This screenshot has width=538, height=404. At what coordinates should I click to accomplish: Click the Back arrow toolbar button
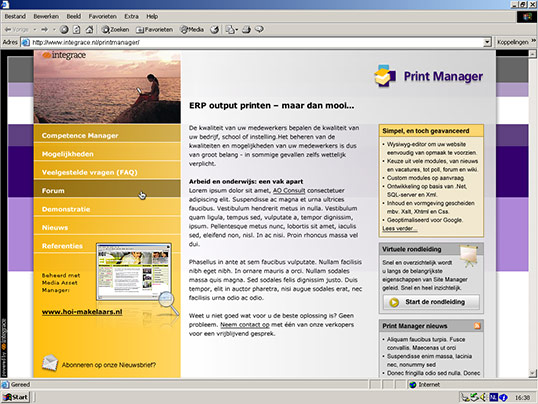click(16, 30)
